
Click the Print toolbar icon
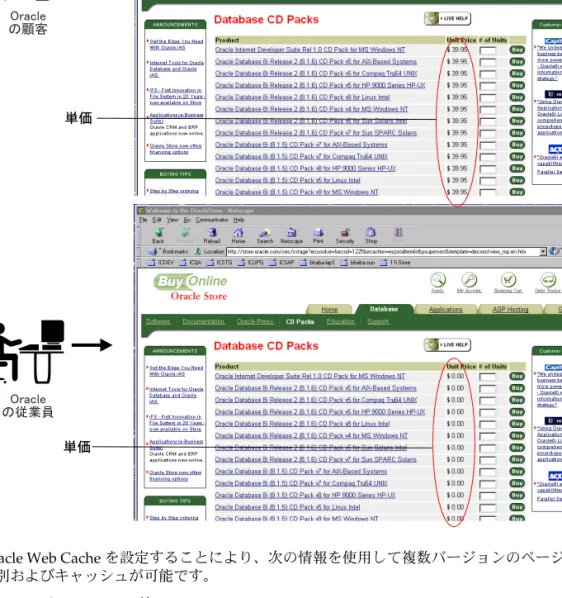[x=318, y=233]
